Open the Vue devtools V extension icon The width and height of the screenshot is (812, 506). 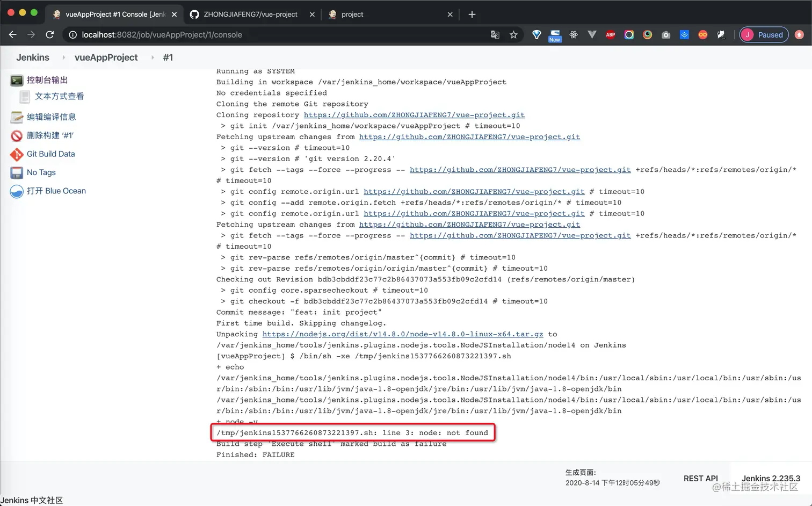pos(592,35)
